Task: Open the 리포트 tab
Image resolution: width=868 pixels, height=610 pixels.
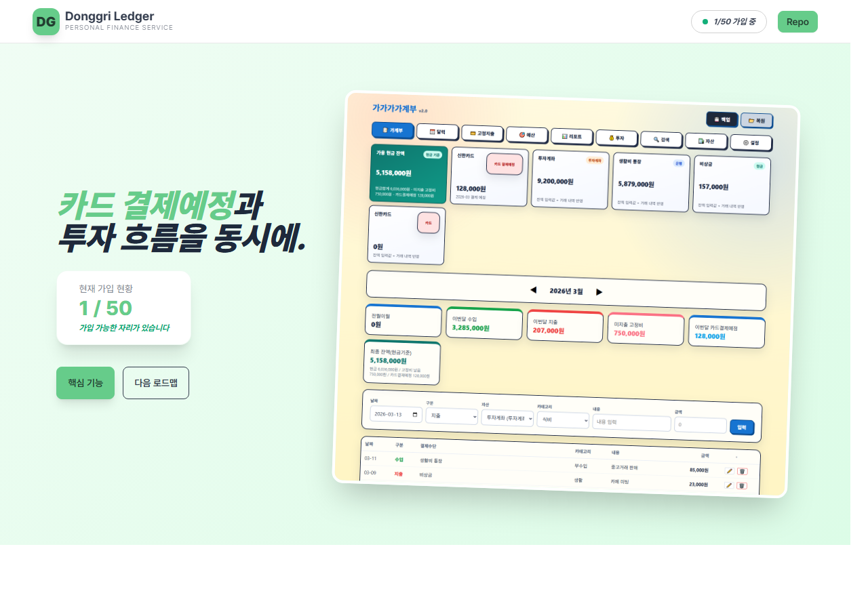Action: tap(572, 136)
